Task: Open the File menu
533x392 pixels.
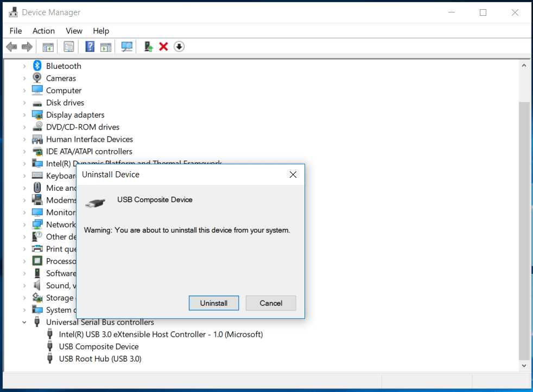Action: (x=16, y=31)
